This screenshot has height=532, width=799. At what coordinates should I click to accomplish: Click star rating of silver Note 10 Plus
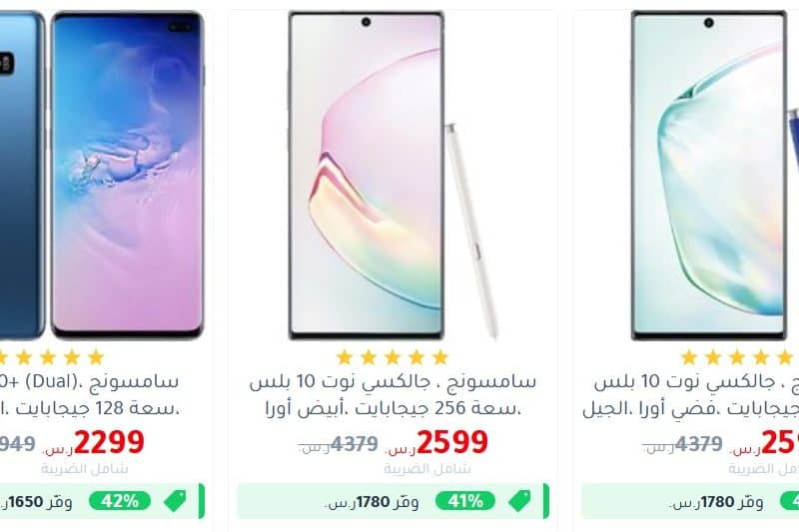(739, 357)
